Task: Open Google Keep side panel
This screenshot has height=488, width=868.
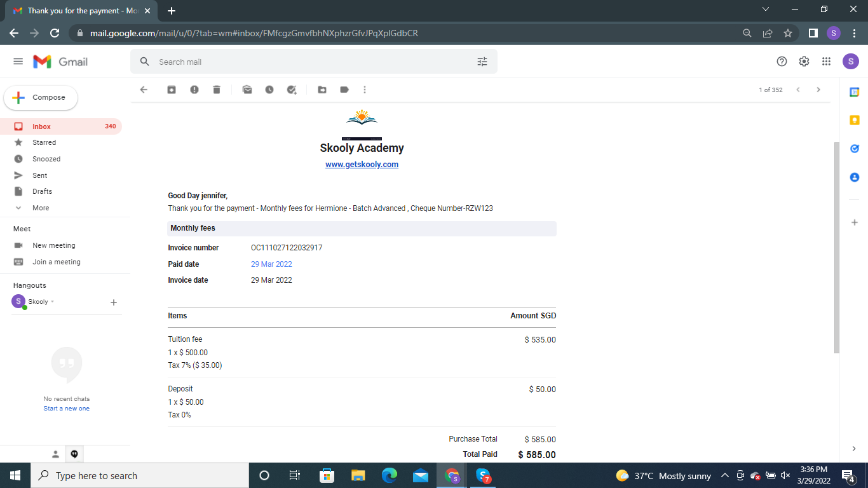Action: pyautogui.click(x=855, y=120)
